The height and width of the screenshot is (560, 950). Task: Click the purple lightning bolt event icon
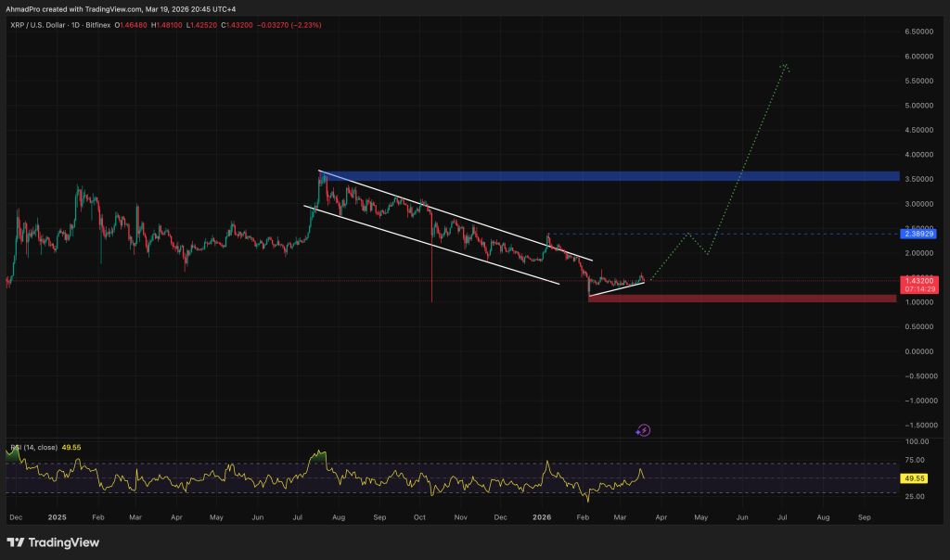tap(644, 430)
